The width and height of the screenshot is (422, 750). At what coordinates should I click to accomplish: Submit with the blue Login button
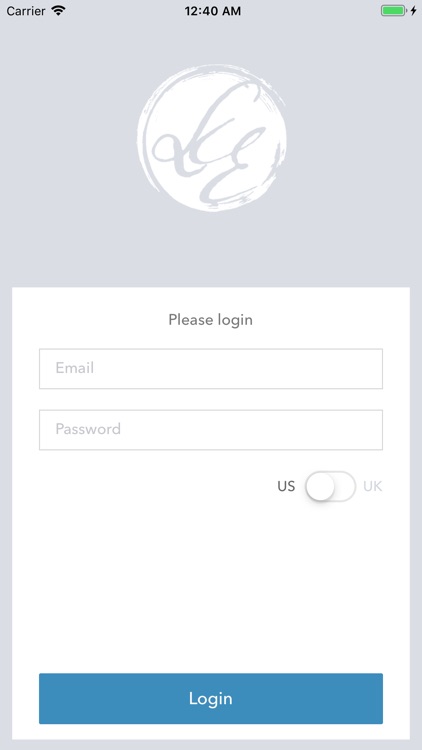211,698
